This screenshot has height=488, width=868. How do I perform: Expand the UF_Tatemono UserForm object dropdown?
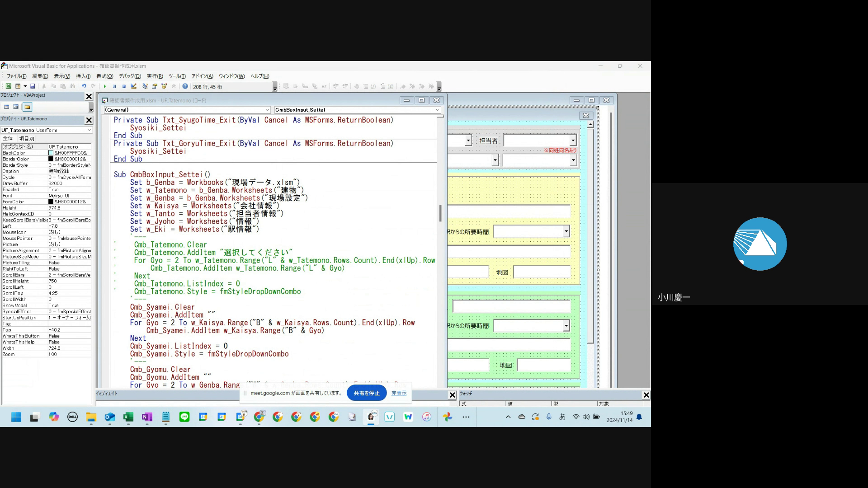point(89,130)
